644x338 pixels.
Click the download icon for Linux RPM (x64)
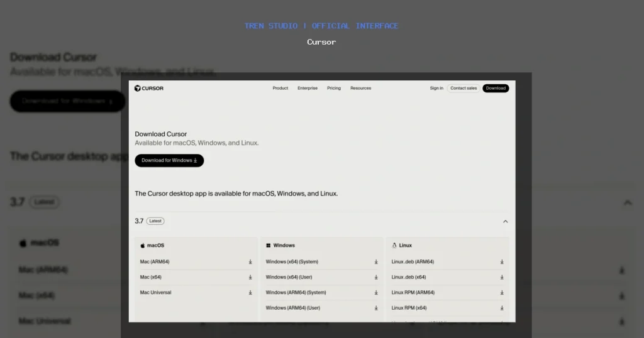[x=501, y=308]
